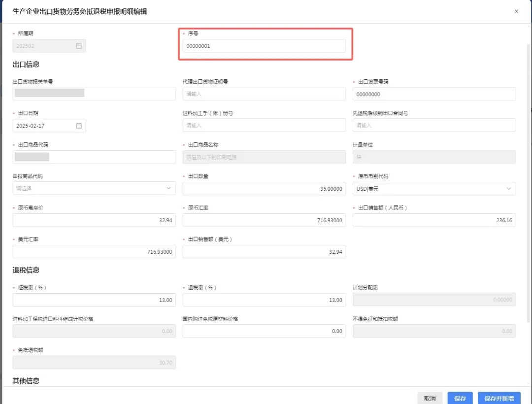Click the 保存 button
Screen dimensions: 532x404
point(460,398)
